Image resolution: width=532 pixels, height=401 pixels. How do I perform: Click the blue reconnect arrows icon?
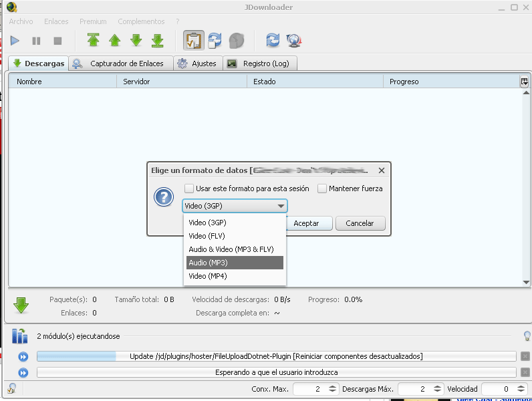273,40
